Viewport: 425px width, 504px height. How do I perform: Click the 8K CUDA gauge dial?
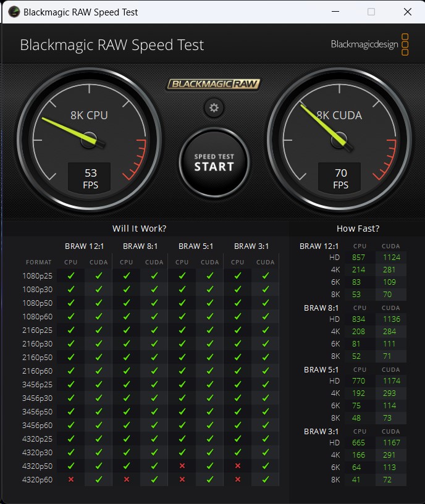[339, 140]
